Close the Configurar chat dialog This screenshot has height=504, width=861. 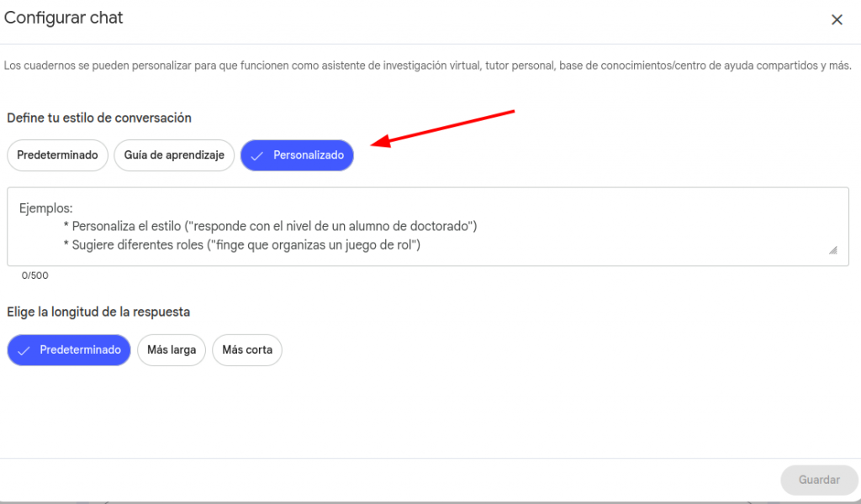tap(837, 20)
